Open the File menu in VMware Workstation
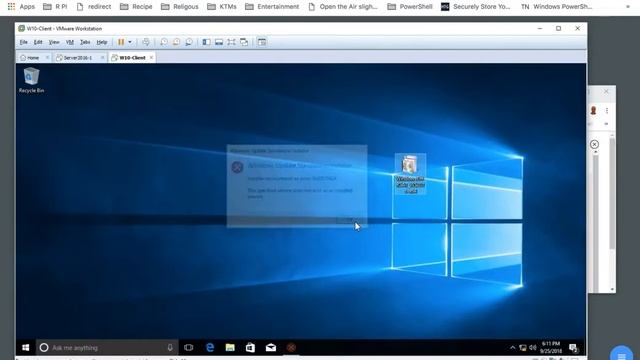Viewport: 640px width, 360px height. click(x=23, y=42)
